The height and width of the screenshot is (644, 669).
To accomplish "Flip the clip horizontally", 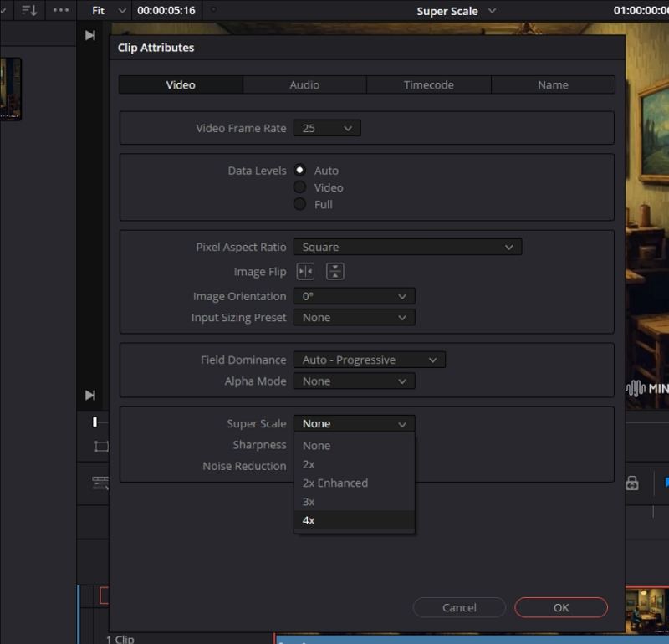I will click(x=304, y=271).
